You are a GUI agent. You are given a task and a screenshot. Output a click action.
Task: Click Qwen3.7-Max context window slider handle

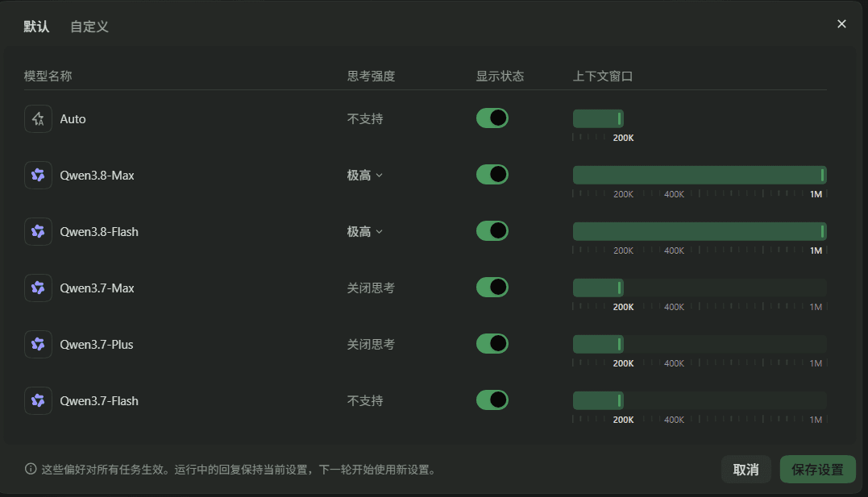620,288
